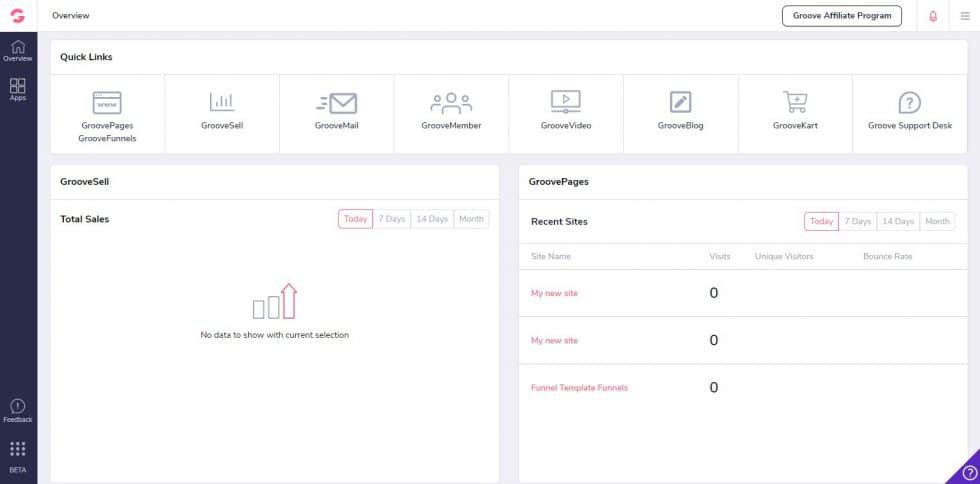The width and height of the screenshot is (980, 484).
Task: Click the Groove Support Desk label
Action: coord(910,126)
